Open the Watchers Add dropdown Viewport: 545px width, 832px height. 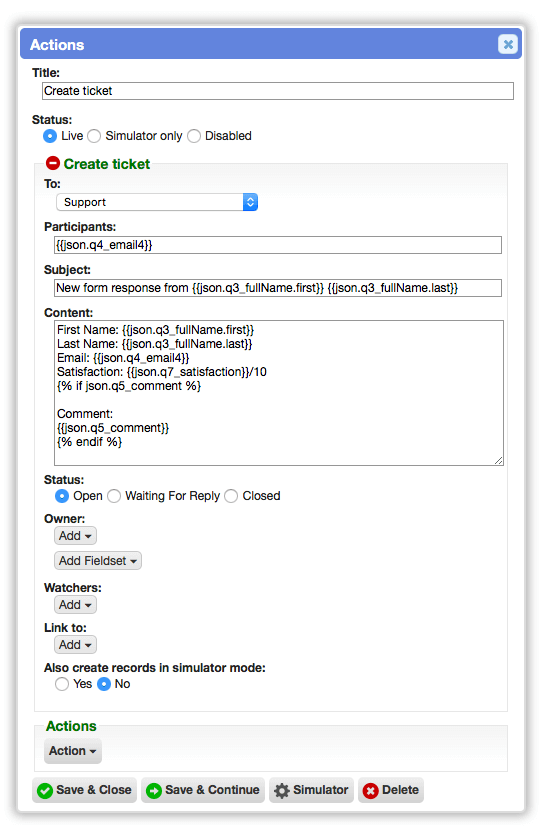tap(75, 605)
